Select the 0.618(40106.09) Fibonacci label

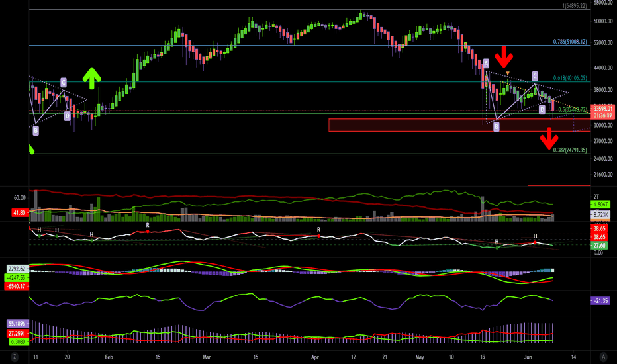(570, 78)
